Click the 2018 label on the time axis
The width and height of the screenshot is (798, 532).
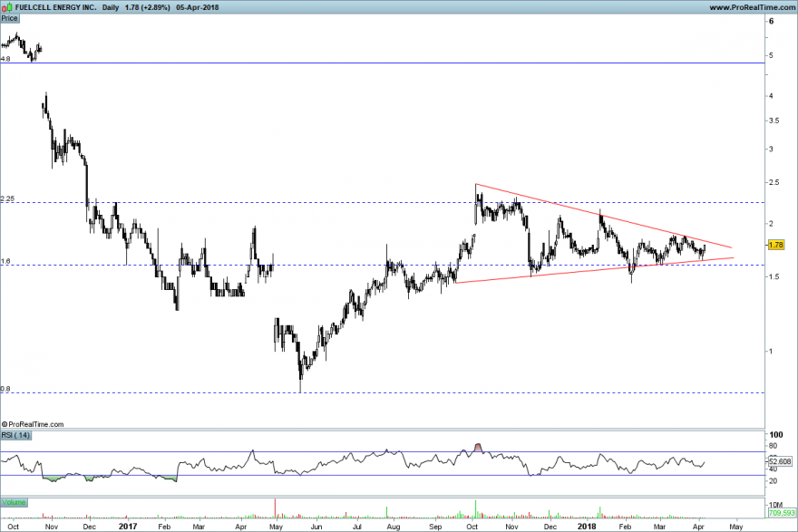(587, 527)
